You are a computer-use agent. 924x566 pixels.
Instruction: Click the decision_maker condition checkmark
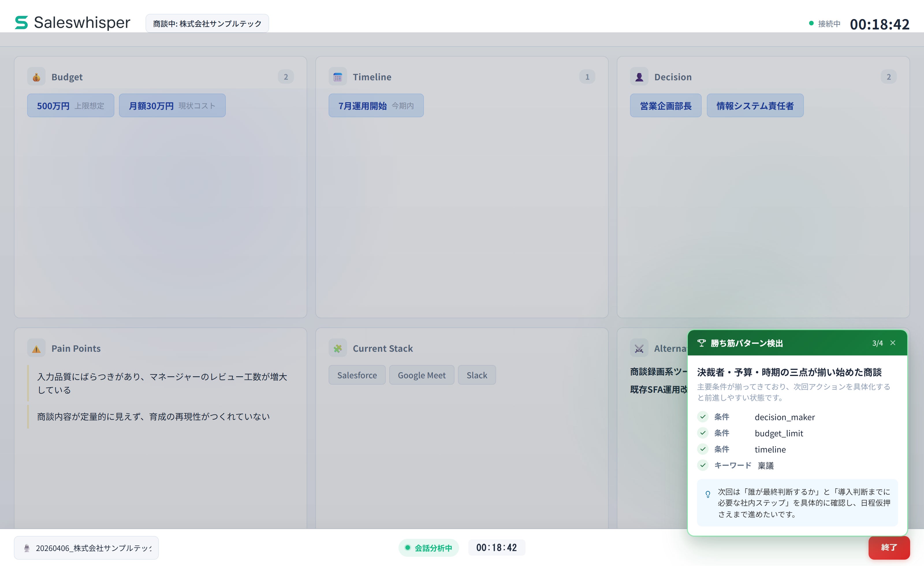point(703,417)
